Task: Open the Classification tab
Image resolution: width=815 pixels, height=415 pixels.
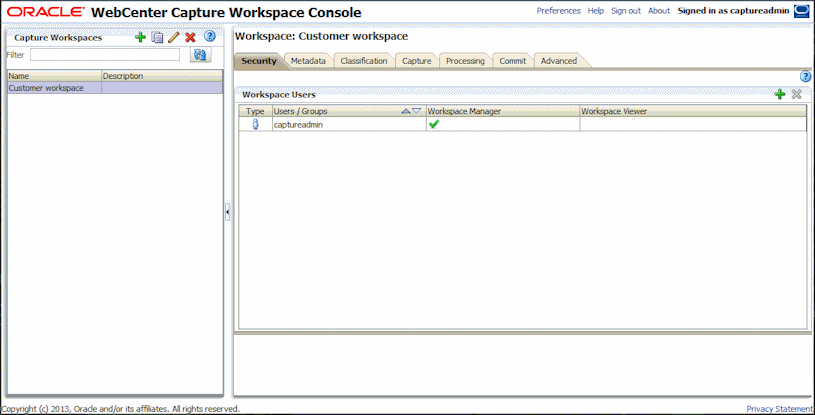Action: pos(364,61)
